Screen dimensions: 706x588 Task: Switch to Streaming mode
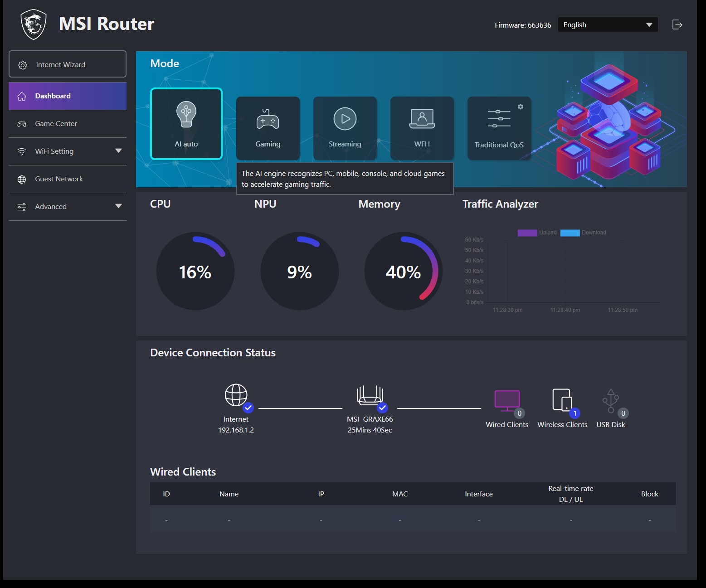[x=345, y=128]
